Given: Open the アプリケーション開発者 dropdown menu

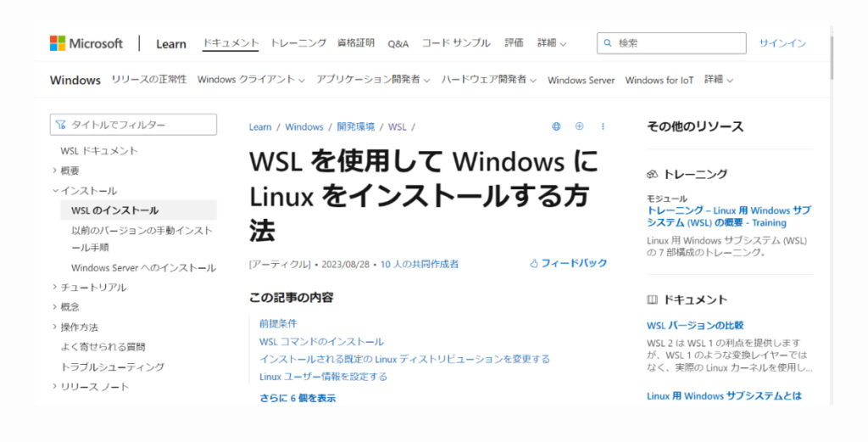Looking at the screenshot, I should (x=373, y=80).
